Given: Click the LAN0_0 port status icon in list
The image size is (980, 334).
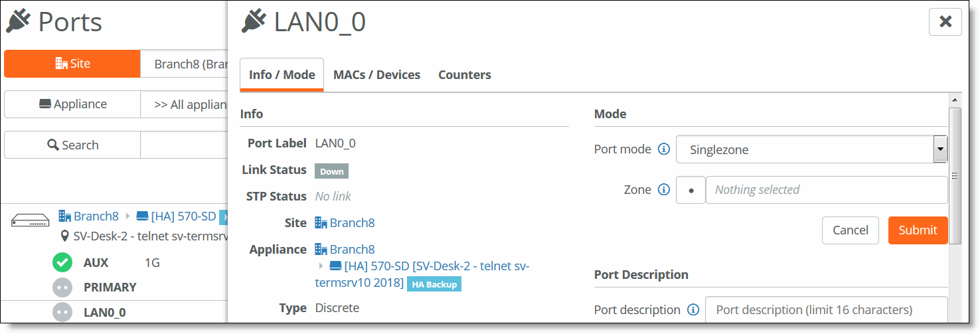Looking at the screenshot, I should [x=62, y=312].
